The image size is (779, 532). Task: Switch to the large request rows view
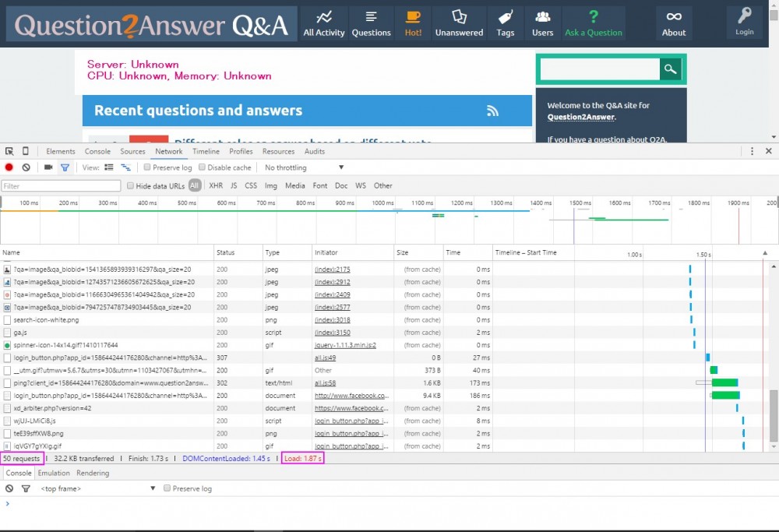(x=109, y=167)
